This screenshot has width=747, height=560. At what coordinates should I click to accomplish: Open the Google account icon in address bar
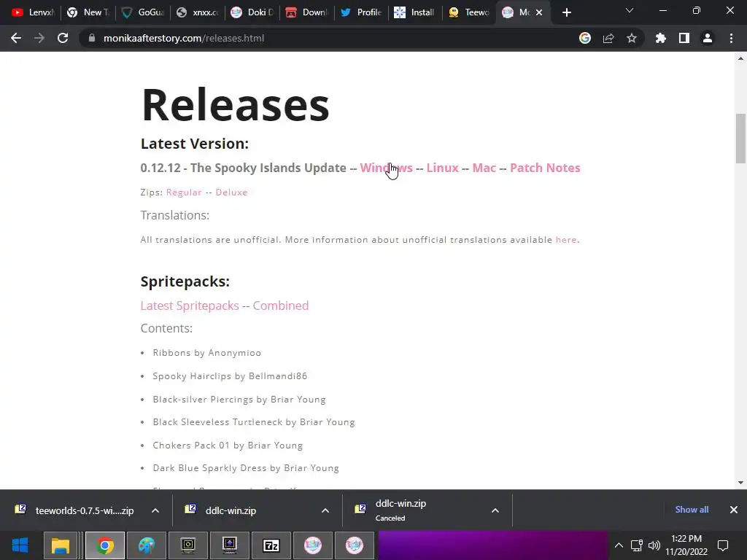tap(585, 38)
